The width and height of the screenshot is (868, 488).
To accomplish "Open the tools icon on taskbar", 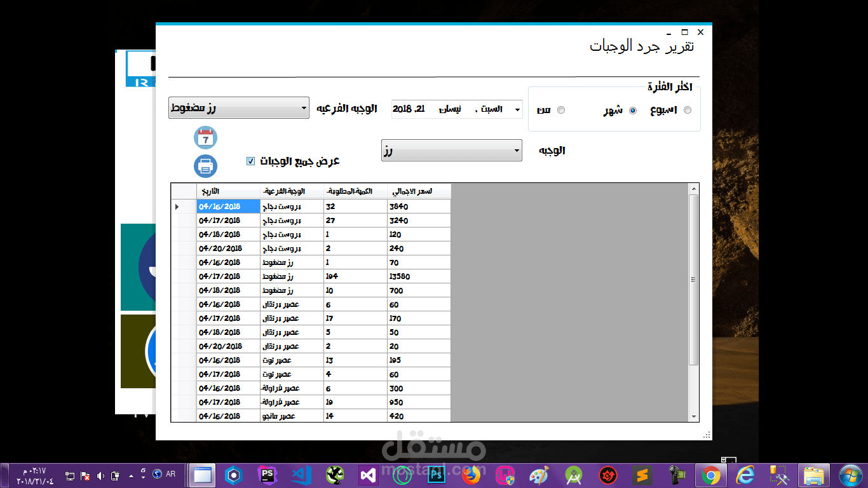I will coord(778,475).
